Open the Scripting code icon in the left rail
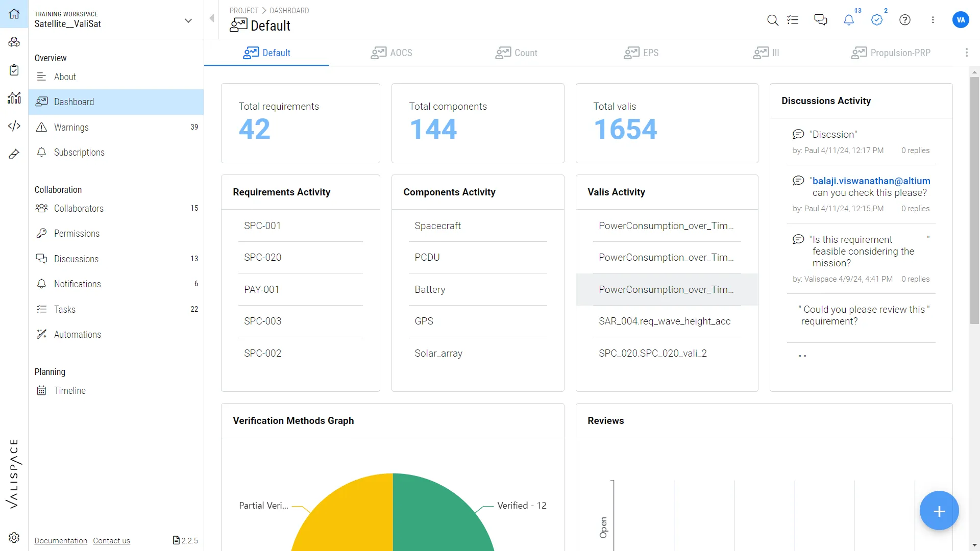980x551 pixels. (x=14, y=126)
